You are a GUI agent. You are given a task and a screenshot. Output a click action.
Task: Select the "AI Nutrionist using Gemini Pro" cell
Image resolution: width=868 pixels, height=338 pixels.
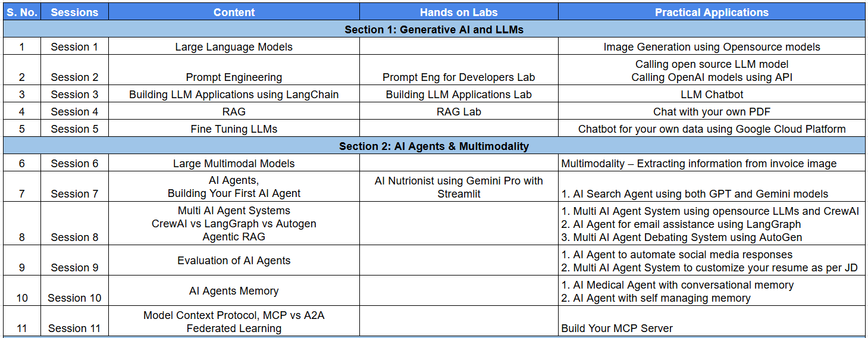click(x=459, y=187)
